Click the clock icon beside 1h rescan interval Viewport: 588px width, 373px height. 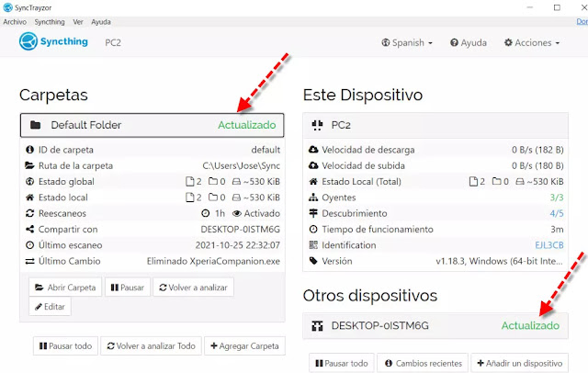pyautogui.click(x=205, y=213)
